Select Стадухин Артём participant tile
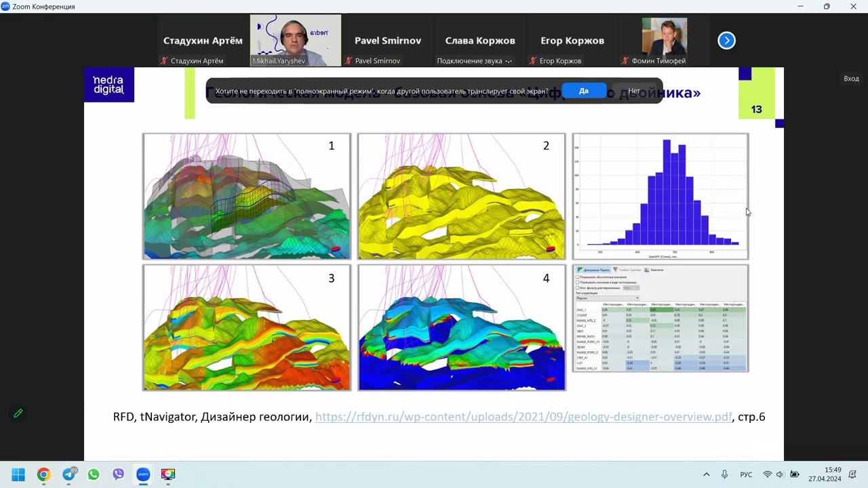868x488 pixels. pos(203,41)
